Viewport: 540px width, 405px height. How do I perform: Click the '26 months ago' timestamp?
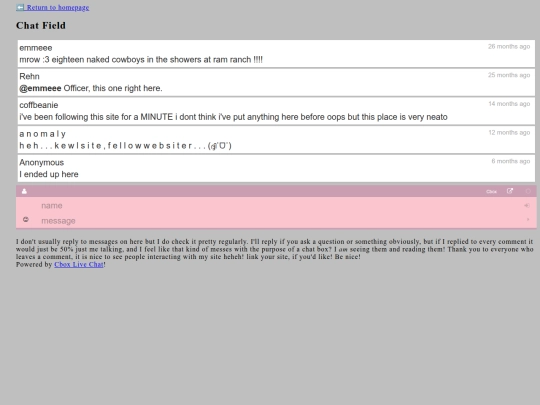509,46
